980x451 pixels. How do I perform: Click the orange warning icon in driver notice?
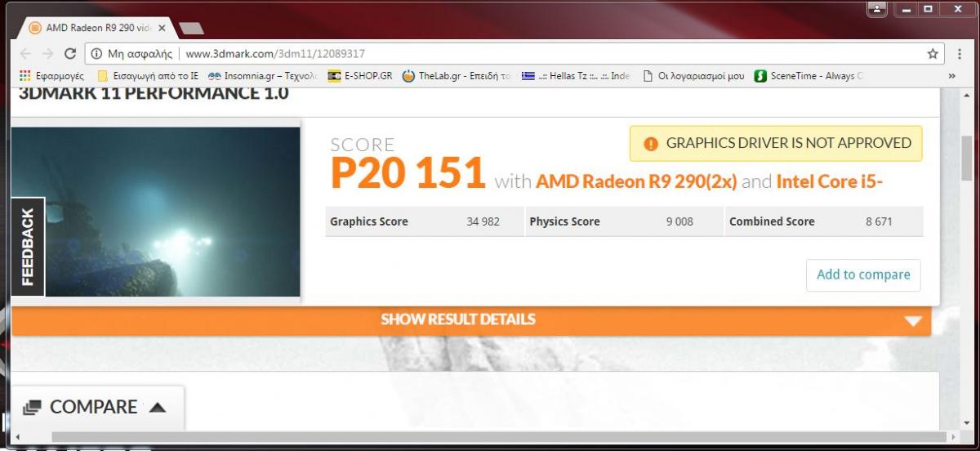pos(650,144)
